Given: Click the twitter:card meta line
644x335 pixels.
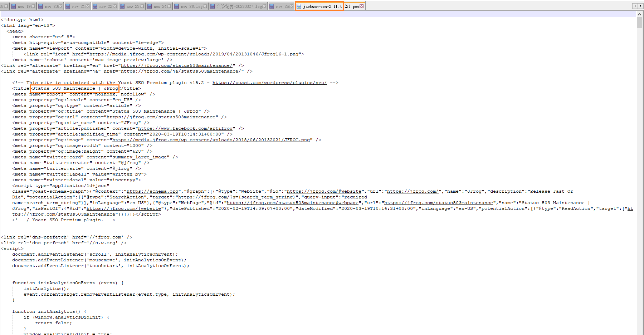Looking at the screenshot, I should coord(95,157).
